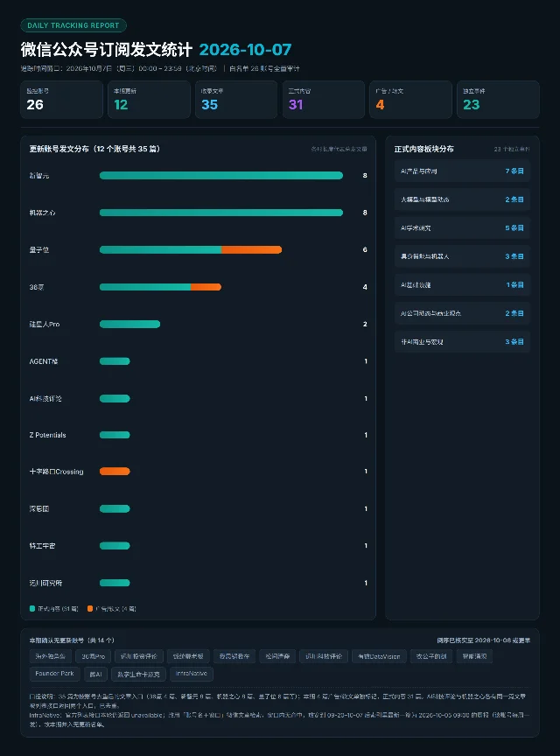Viewport: 560px width, 756px height.
Task: Click the 智能涌现 account tag
Action: click(474, 656)
